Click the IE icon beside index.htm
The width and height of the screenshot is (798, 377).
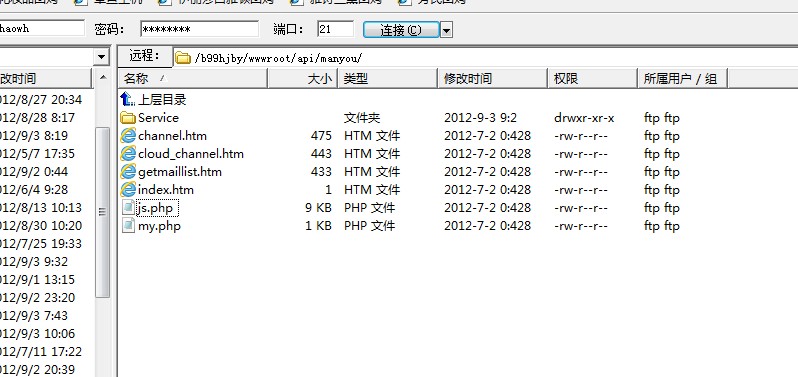click(128, 190)
